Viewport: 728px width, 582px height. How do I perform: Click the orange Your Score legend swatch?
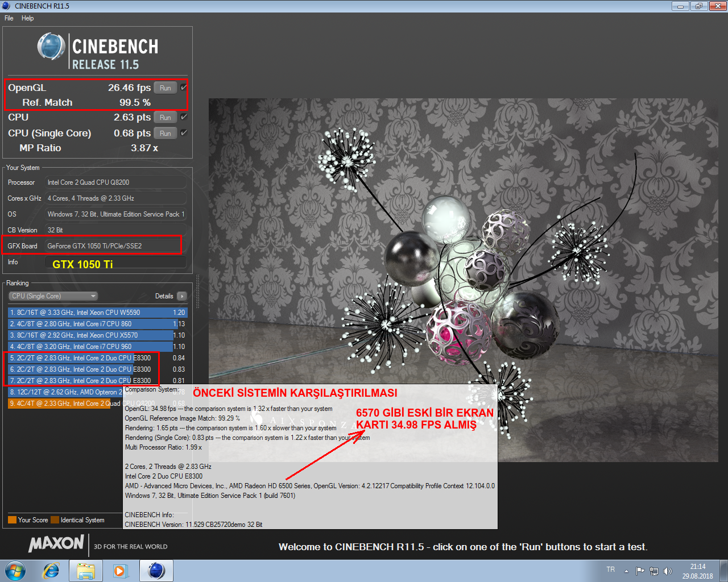coord(12,519)
